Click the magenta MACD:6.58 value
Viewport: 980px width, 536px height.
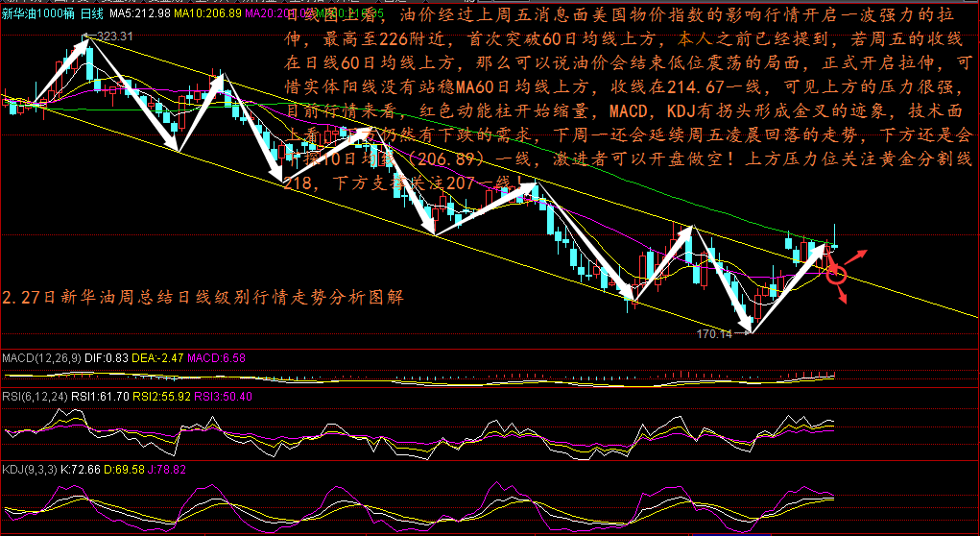[x=216, y=358]
